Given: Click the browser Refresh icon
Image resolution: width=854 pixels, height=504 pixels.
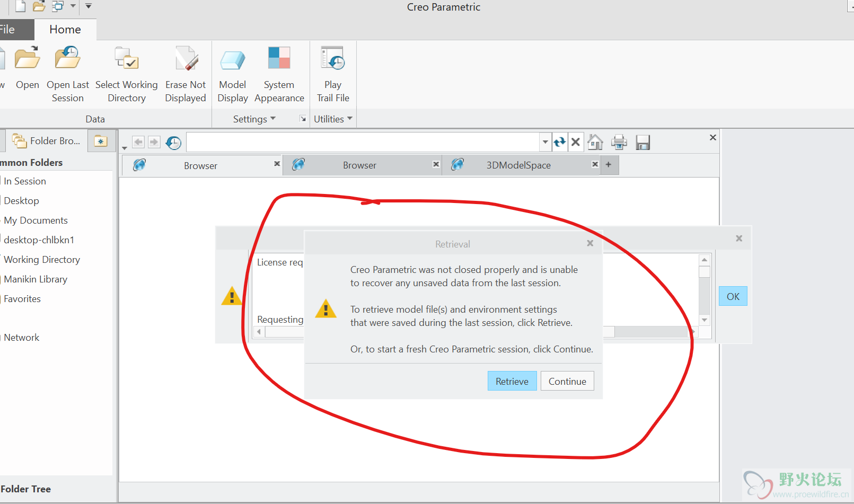Looking at the screenshot, I should [x=560, y=142].
